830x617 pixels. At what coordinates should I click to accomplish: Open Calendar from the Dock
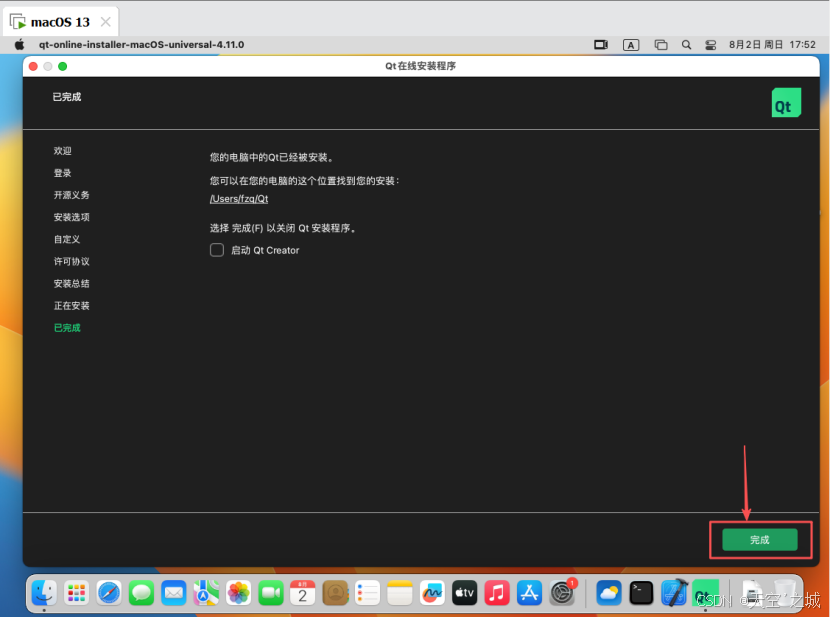303,593
